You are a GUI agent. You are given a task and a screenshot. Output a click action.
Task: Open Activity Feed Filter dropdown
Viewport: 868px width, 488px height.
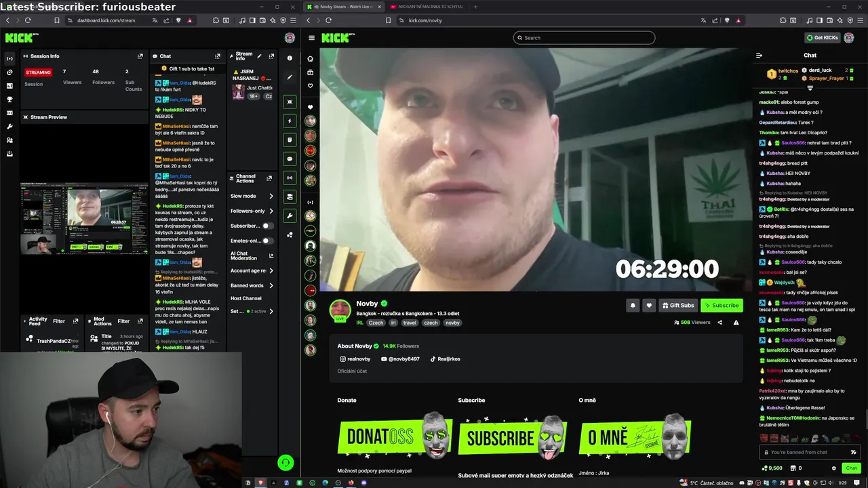click(59, 321)
